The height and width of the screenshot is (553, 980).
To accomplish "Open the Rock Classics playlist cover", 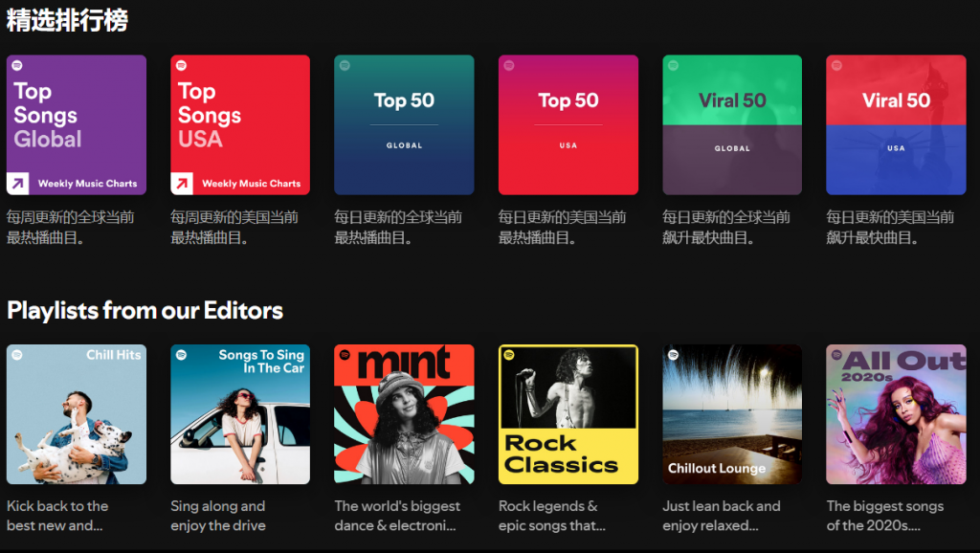I will coord(568,414).
